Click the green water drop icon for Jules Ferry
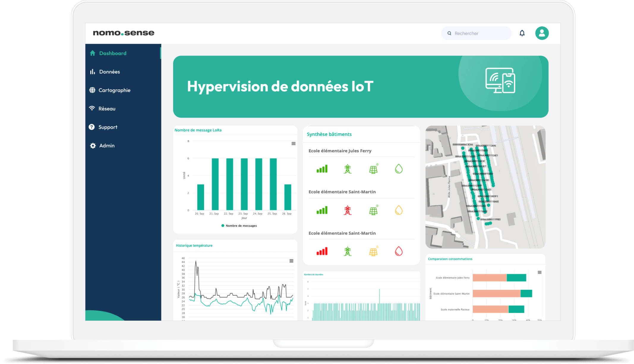Image resolution: width=634 pixels, height=364 pixels. pyautogui.click(x=399, y=169)
